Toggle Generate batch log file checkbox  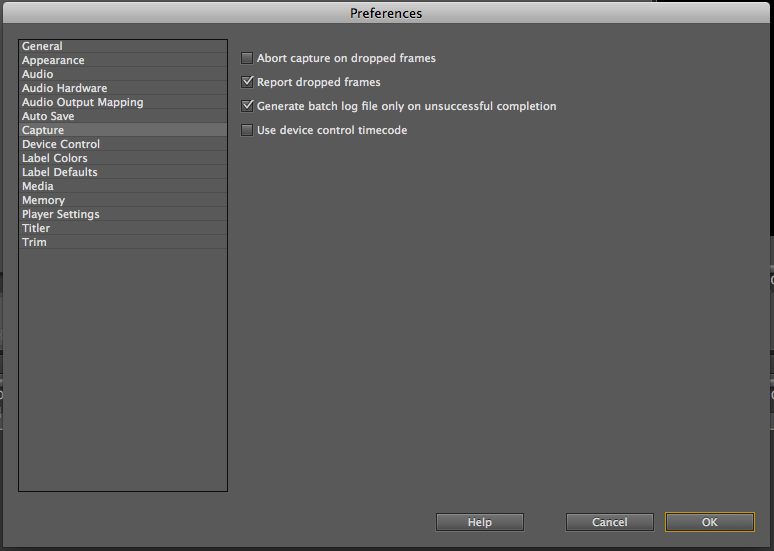247,106
